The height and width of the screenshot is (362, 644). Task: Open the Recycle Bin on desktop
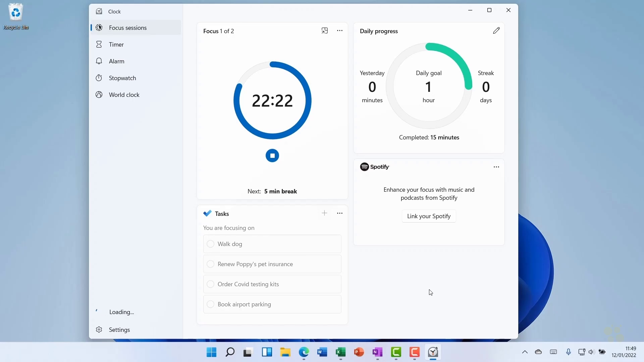pyautogui.click(x=16, y=16)
